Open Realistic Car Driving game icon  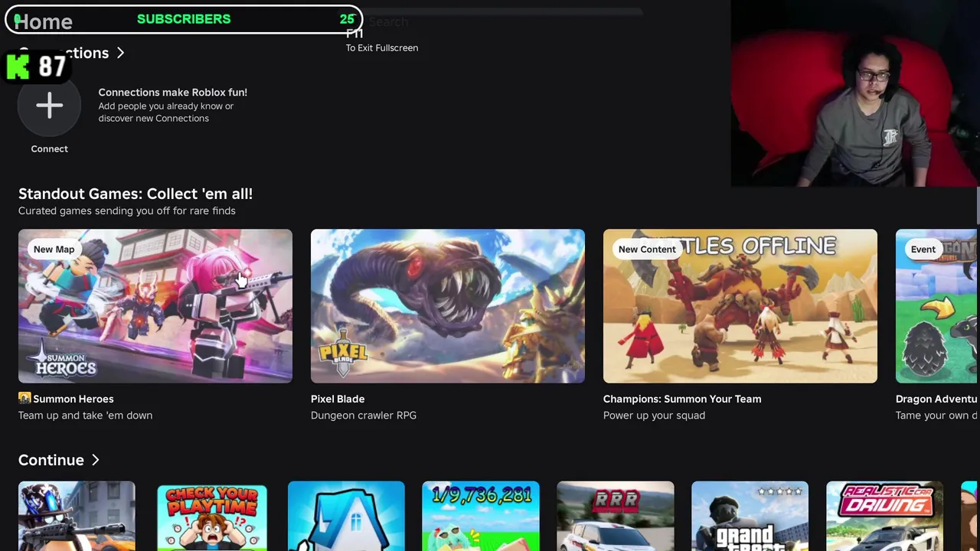click(884, 517)
